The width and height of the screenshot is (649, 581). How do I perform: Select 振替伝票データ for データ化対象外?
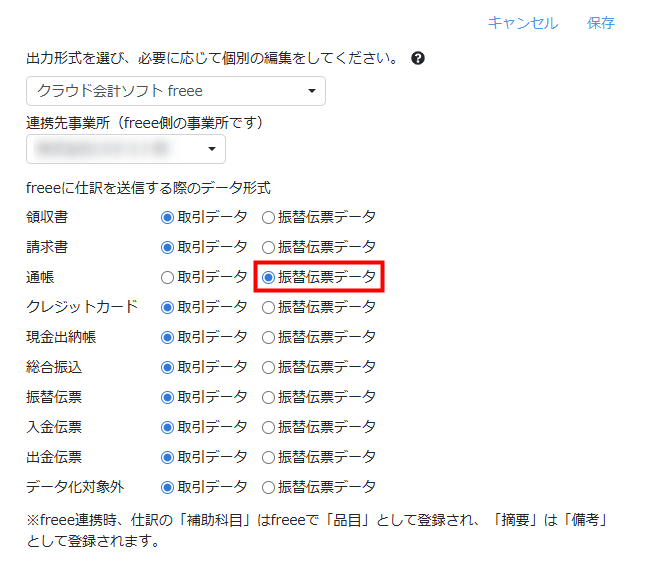coord(268,487)
